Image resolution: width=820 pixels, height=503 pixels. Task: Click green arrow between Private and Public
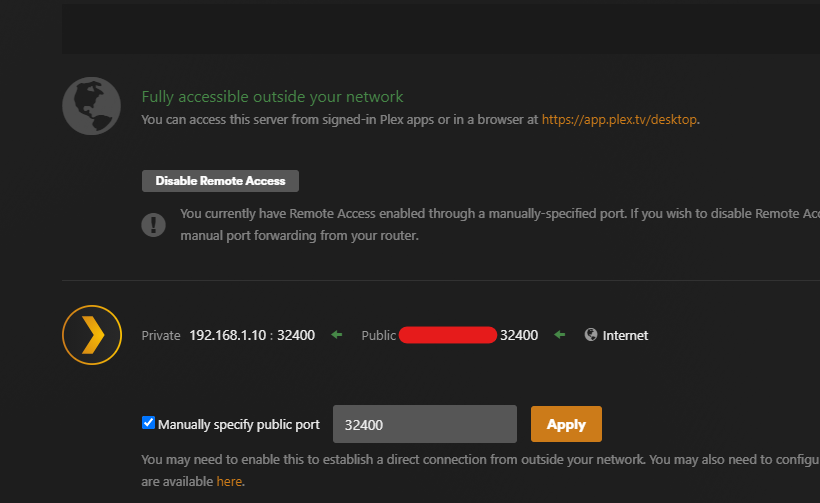(337, 335)
